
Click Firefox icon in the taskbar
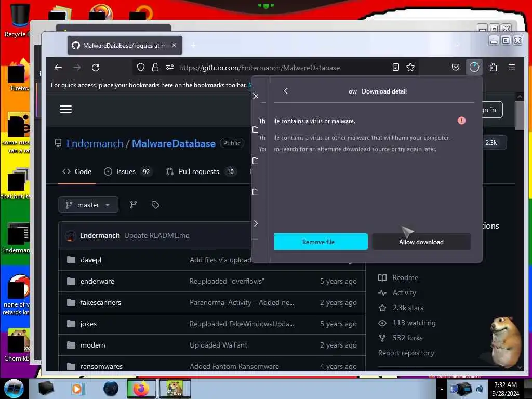pyautogui.click(x=141, y=389)
